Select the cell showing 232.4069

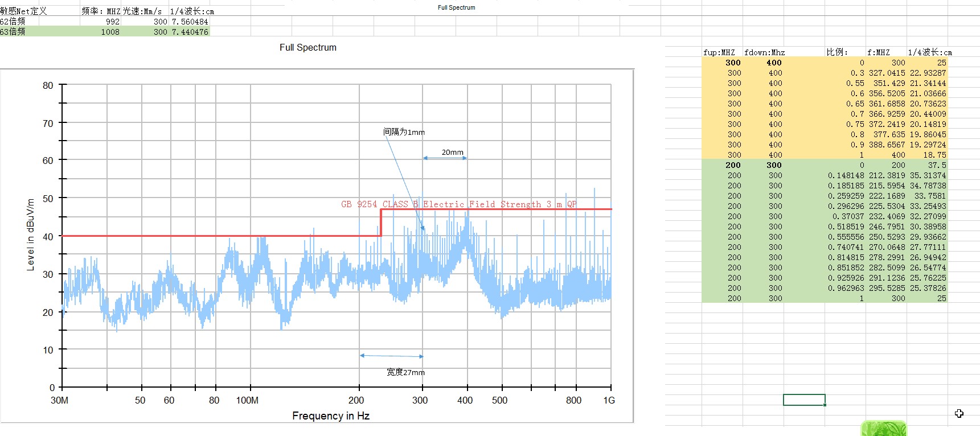887,216
